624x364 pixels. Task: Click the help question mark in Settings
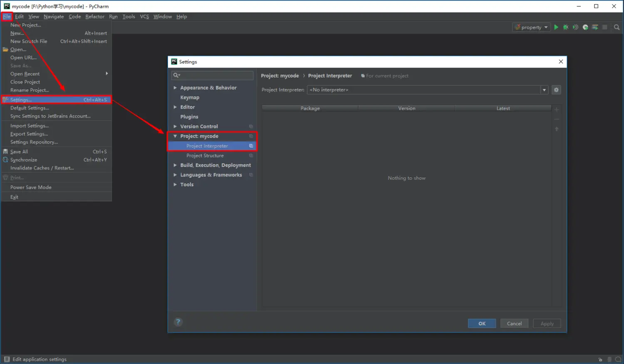click(x=178, y=322)
